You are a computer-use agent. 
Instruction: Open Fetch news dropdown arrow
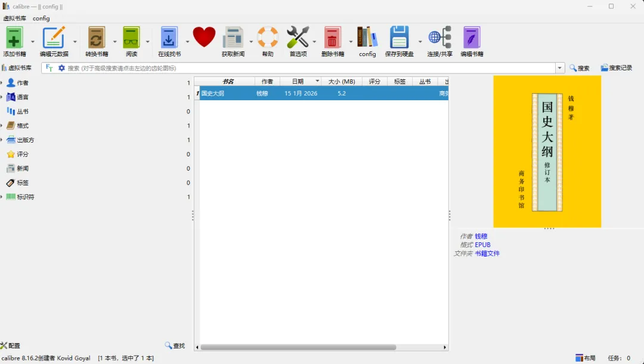(251, 42)
